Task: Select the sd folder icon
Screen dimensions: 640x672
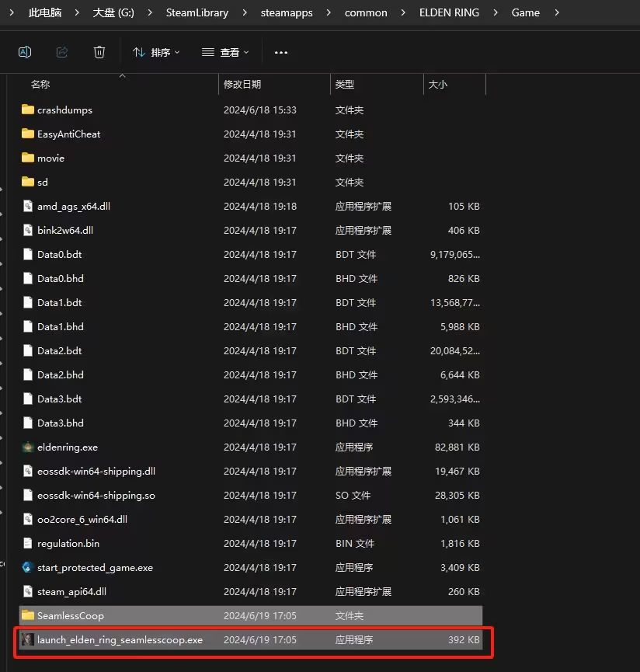Action: (x=28, y=182)
